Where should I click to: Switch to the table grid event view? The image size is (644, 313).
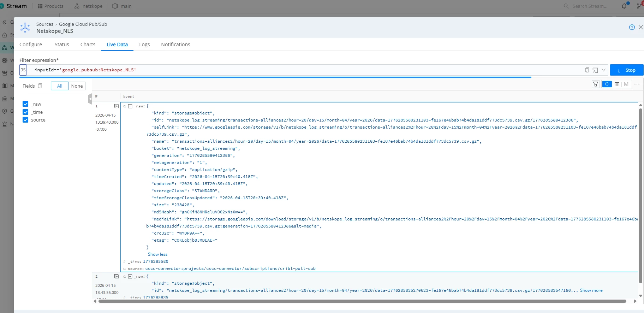coord(617,84)
